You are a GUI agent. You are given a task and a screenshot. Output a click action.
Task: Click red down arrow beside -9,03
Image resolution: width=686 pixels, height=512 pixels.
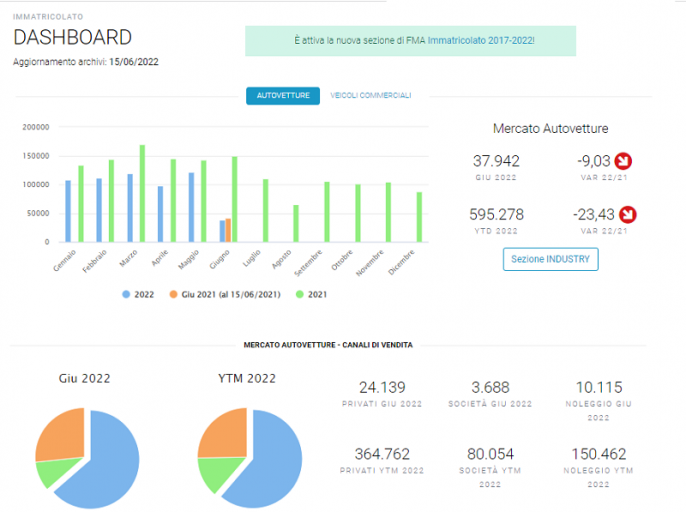pos(623,161)
